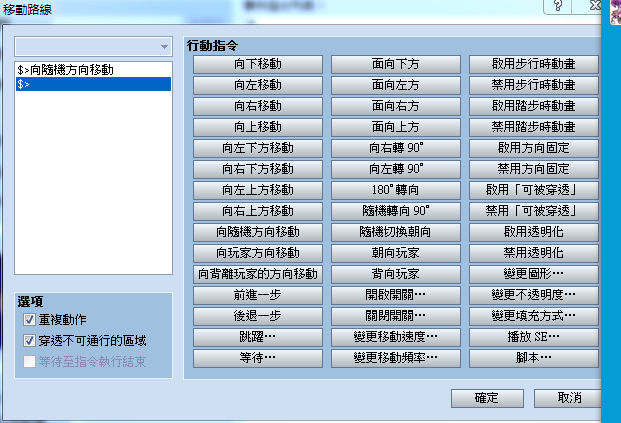
Task: Click 向背離玩家的方向移動 button
Action: click(258, 274)
